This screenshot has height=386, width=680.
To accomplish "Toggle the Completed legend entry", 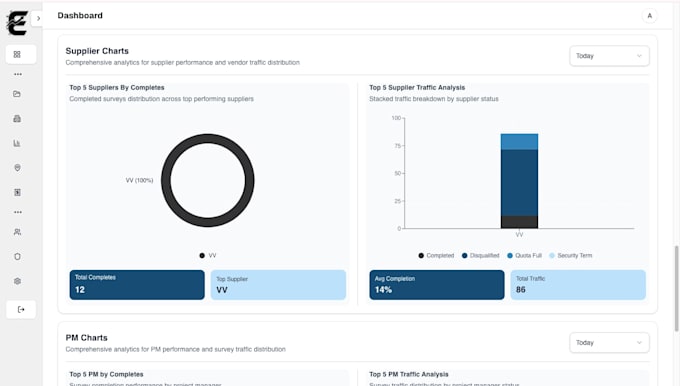I will [x=436, y=255].
